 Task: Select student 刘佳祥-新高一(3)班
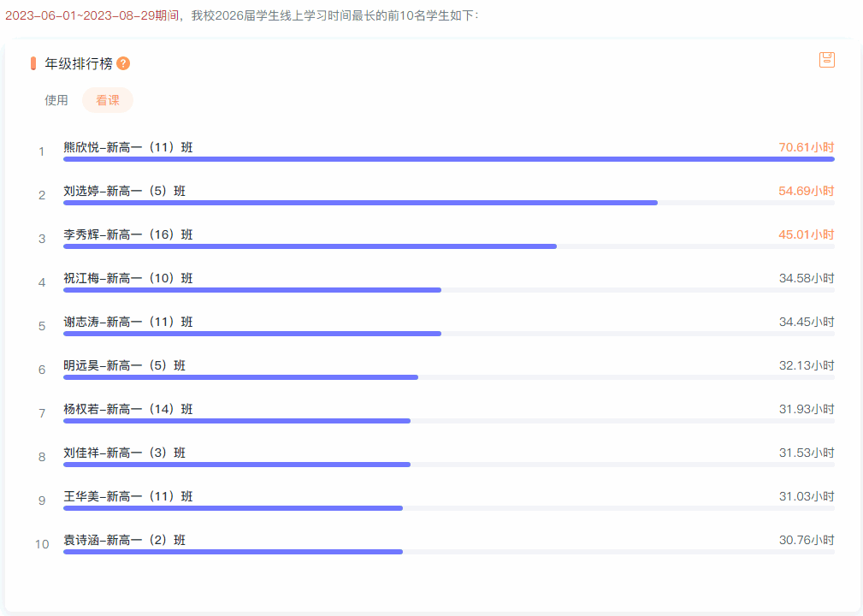coord(124,453)
